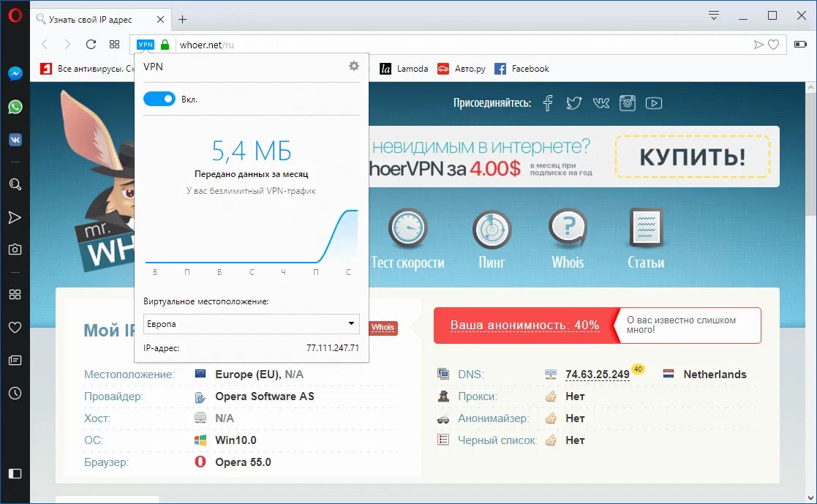Click the 5,4 МБ data amount

[x=251, y=151]
